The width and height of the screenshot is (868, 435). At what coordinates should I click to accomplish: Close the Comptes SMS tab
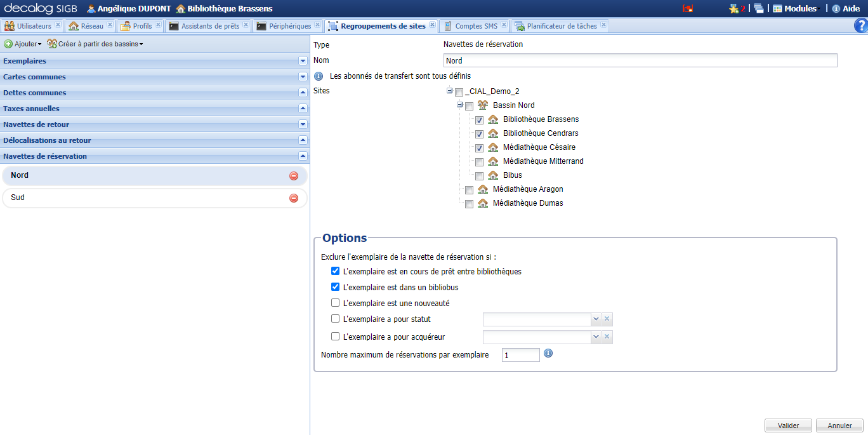point(504,25)
